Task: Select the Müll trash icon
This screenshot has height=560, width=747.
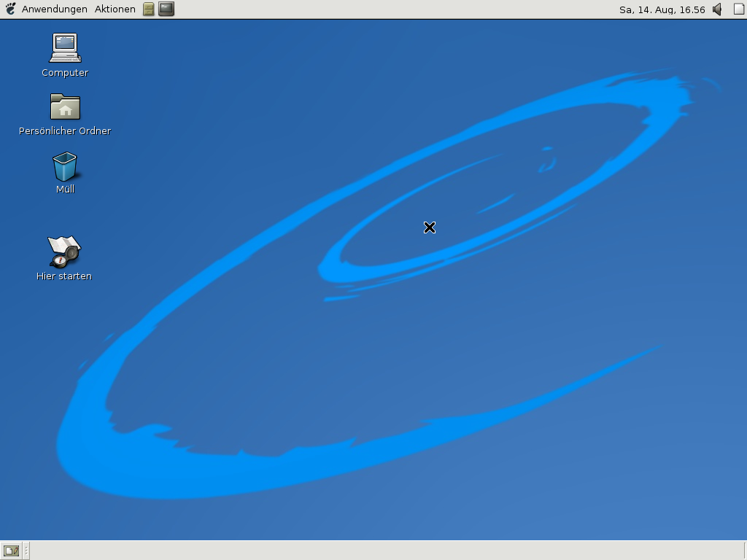Action: [x=65, y=166]
